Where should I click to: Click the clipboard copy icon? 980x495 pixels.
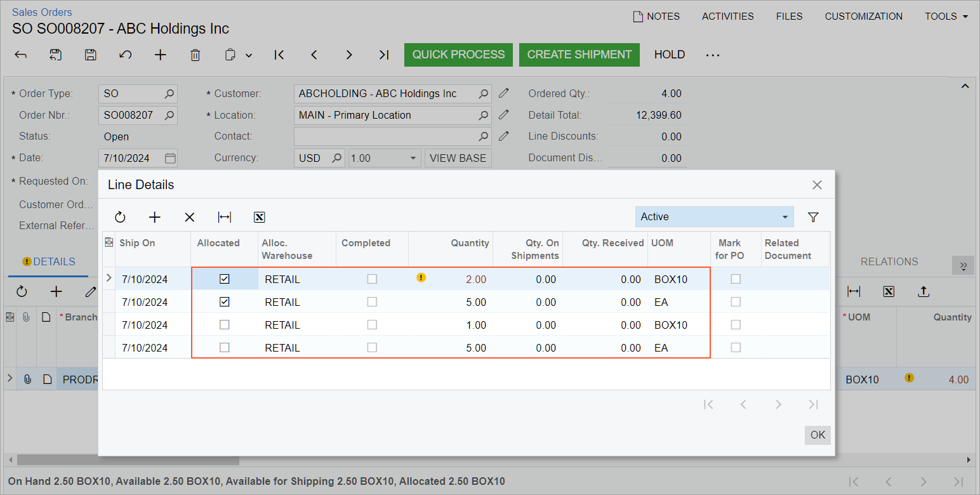click(231, 55)
